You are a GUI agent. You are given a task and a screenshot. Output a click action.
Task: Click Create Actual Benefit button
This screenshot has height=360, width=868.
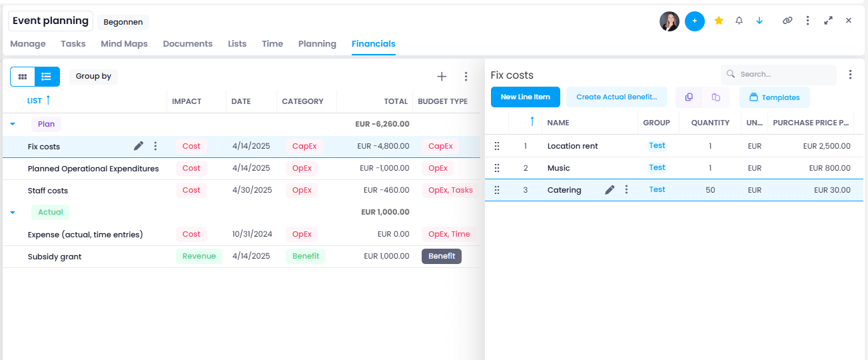[617, 97]
